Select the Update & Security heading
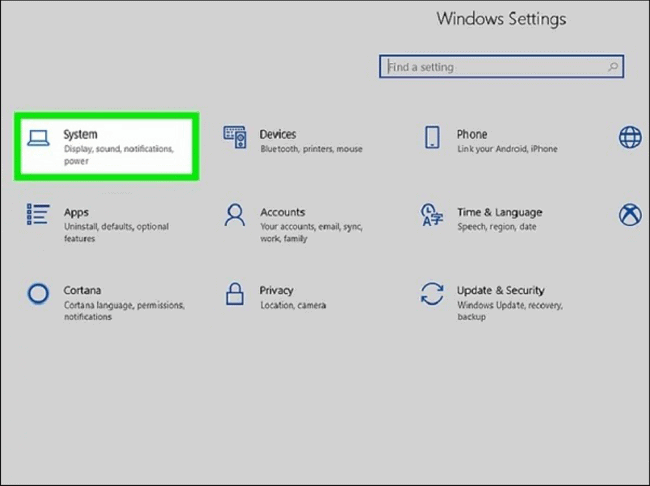 tap(500, 290)
